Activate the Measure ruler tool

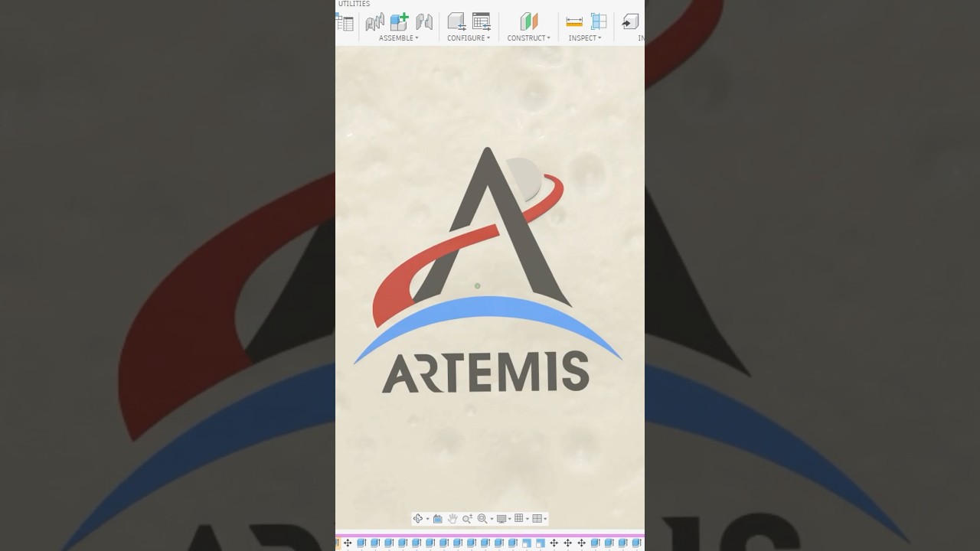coord(574,22)
